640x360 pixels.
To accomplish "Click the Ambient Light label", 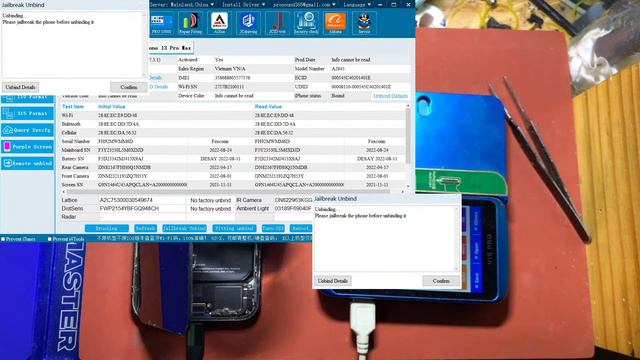I will point(253,208).
